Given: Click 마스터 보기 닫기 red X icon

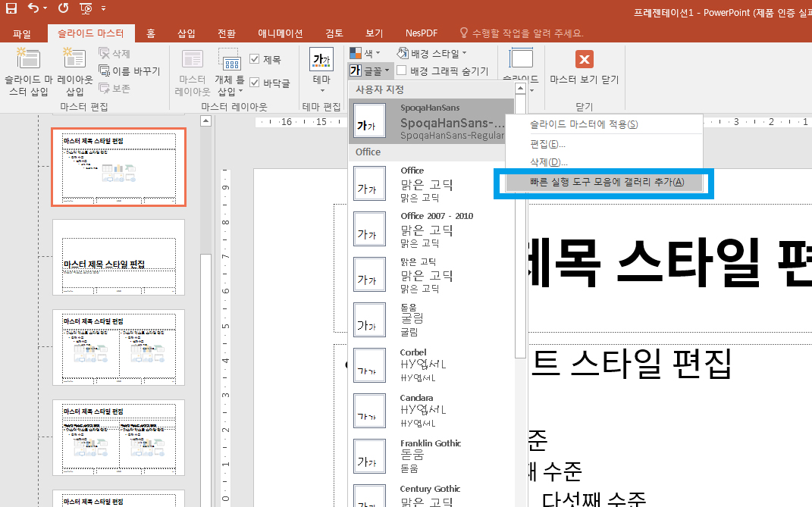Looking at the screenshot, I should pyautogui.click(x=585, y=59).
